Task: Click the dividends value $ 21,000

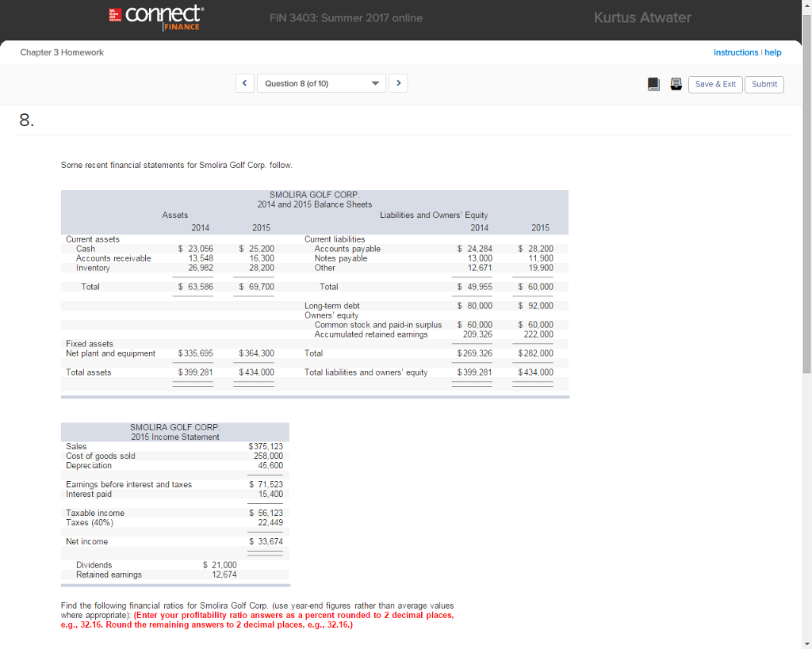Action: coord(220,565)
